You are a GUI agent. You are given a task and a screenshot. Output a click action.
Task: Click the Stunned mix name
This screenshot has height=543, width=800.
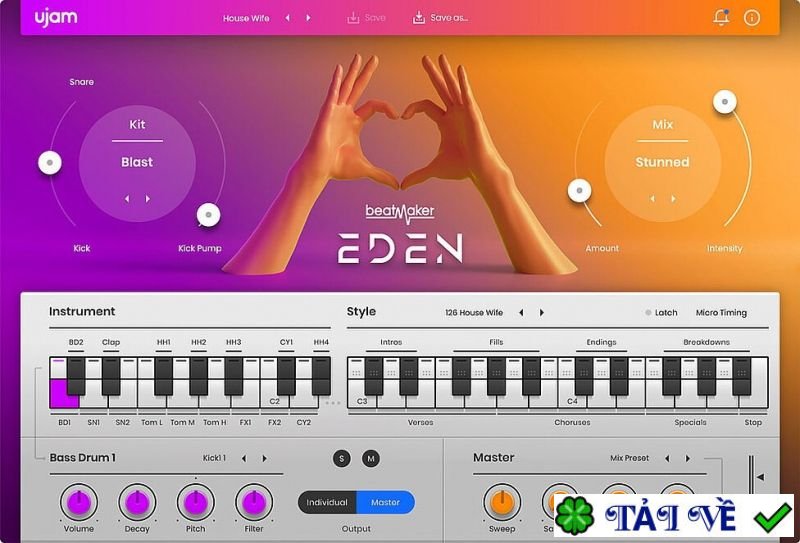pyautogui.click(x=662, y=162)
